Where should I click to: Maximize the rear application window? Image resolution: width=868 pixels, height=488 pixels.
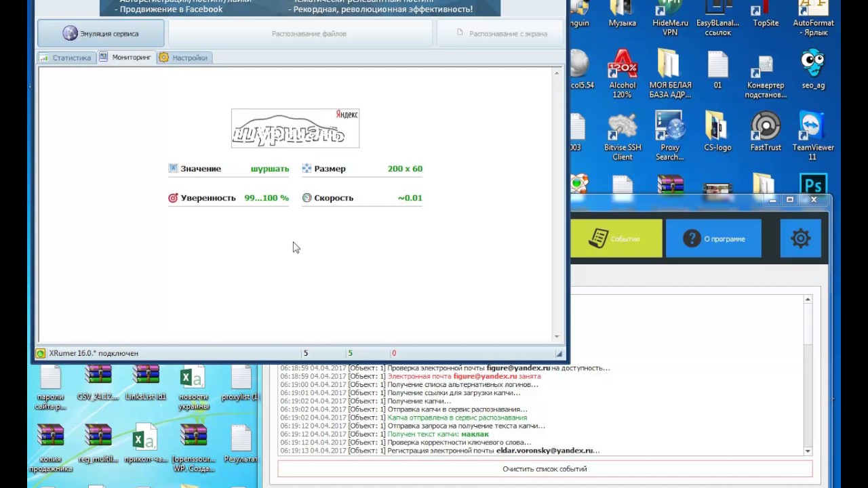[789, 200]
